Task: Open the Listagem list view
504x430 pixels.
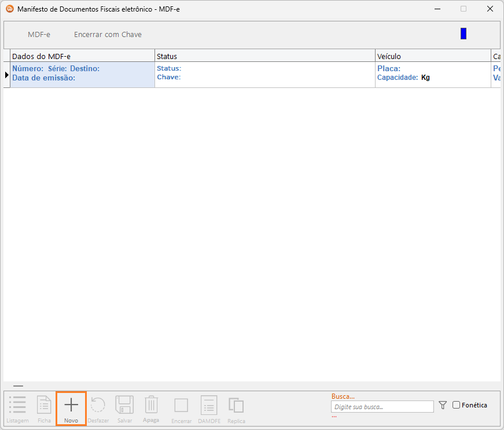Action: (x=17, y=405)
